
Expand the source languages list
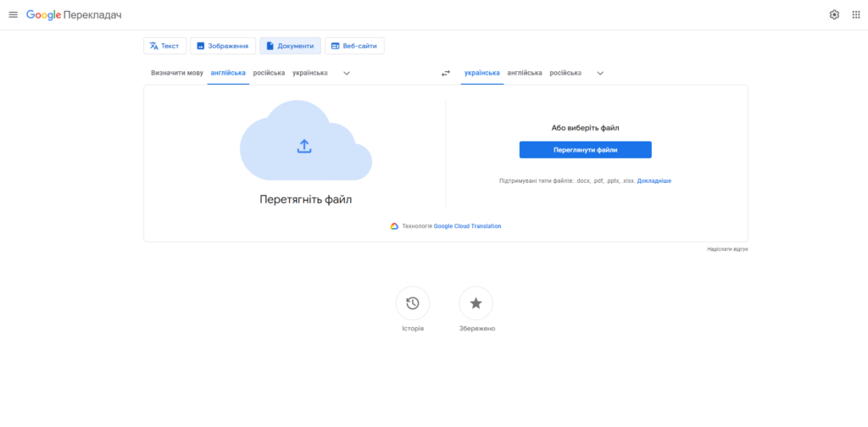347,73
